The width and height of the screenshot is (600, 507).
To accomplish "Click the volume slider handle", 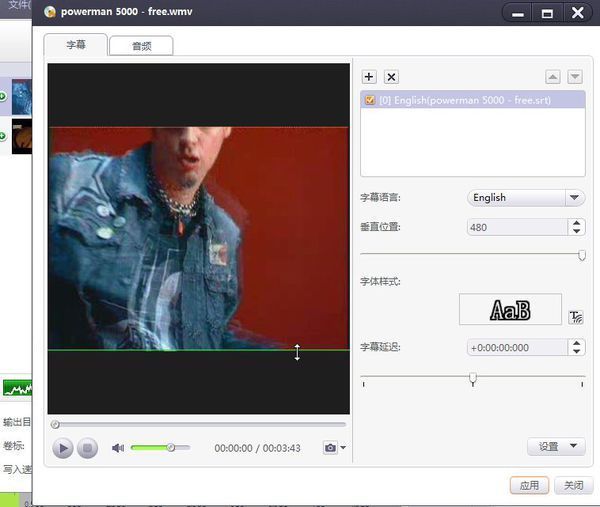I will click(x=171, y=447).
